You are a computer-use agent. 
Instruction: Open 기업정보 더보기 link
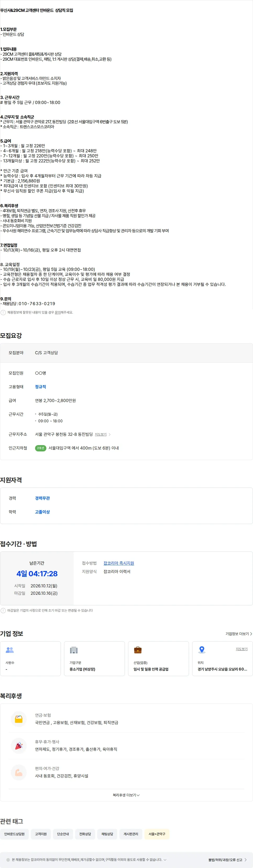(239, 634)
